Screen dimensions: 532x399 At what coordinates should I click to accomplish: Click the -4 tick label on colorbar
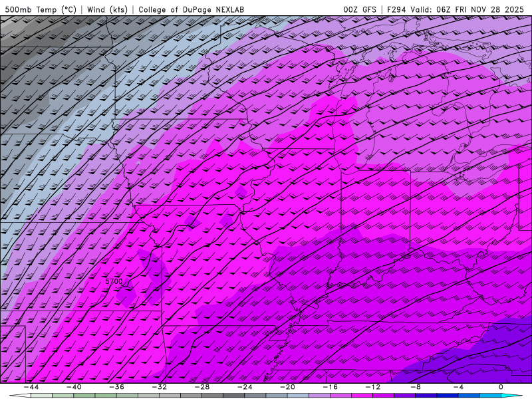click(x=458, y=387)
